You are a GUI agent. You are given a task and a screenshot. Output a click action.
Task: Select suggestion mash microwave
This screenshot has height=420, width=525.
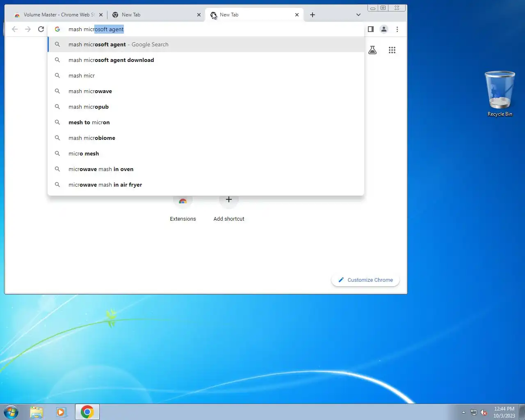pos(206,91)
